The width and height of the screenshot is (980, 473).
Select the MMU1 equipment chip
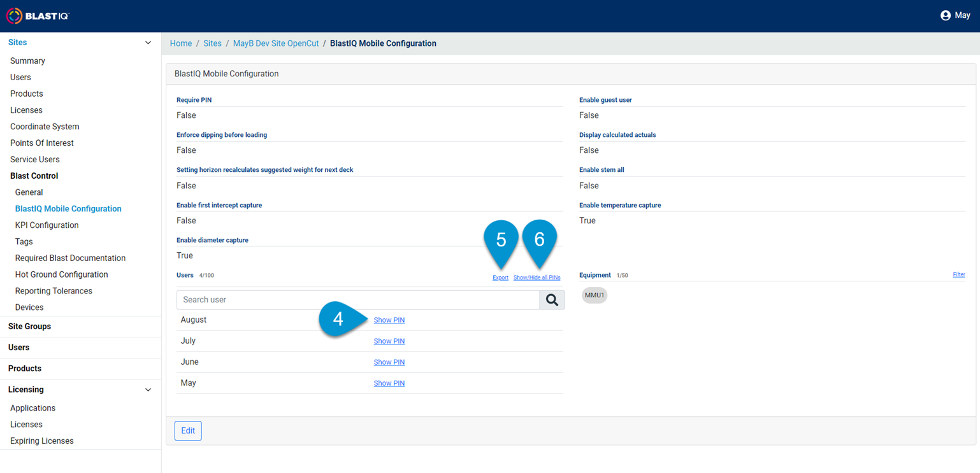[594, 295]
